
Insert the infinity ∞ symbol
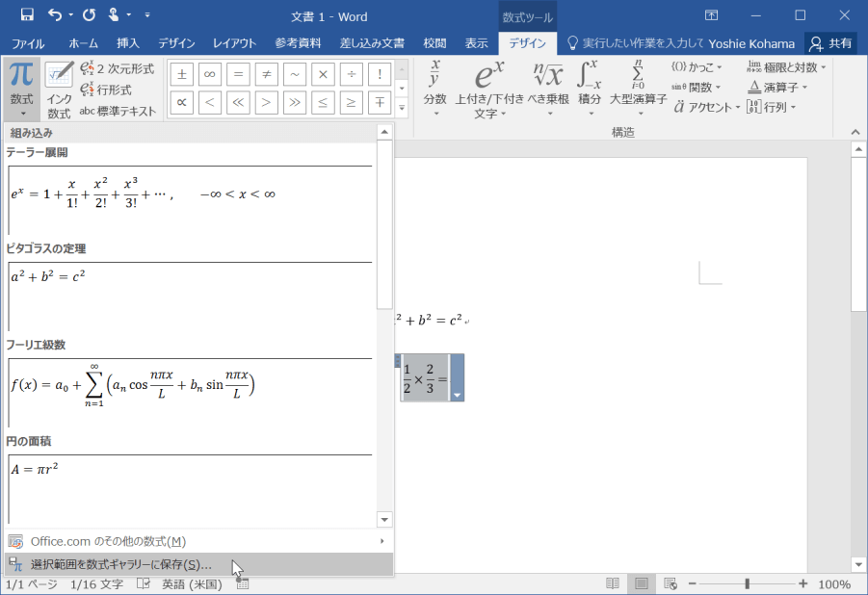click(210, 74)
